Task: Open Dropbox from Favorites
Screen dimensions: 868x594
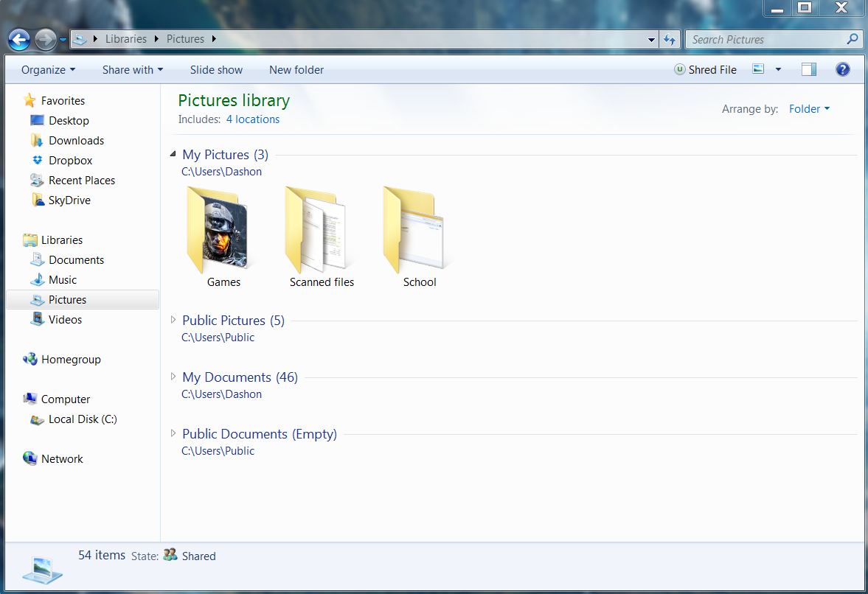Action: click(x=70, y=160)
